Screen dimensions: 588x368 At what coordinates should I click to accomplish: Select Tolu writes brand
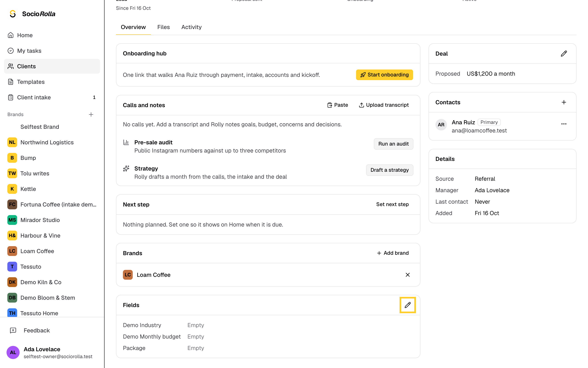pos(52,173)
